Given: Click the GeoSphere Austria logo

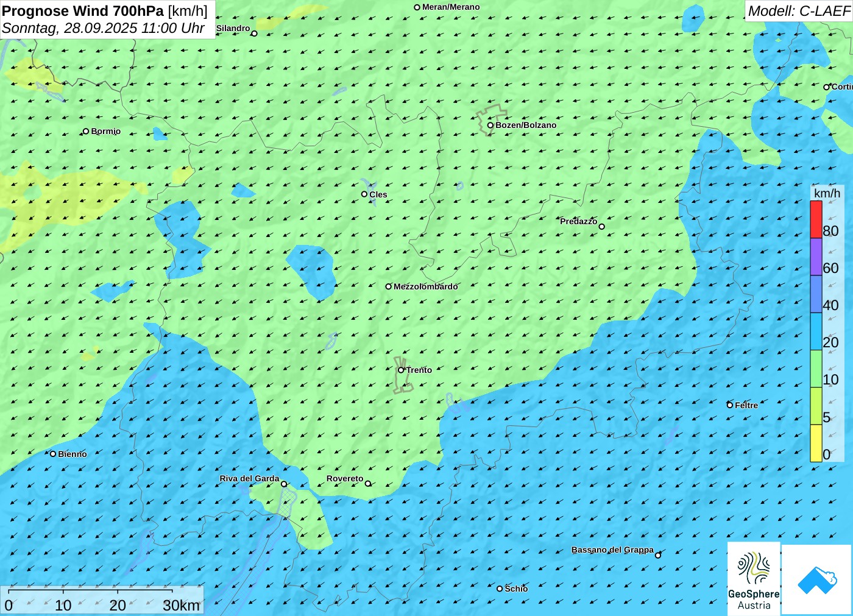Looking at the screenshot, I should (x=754, y=578).
